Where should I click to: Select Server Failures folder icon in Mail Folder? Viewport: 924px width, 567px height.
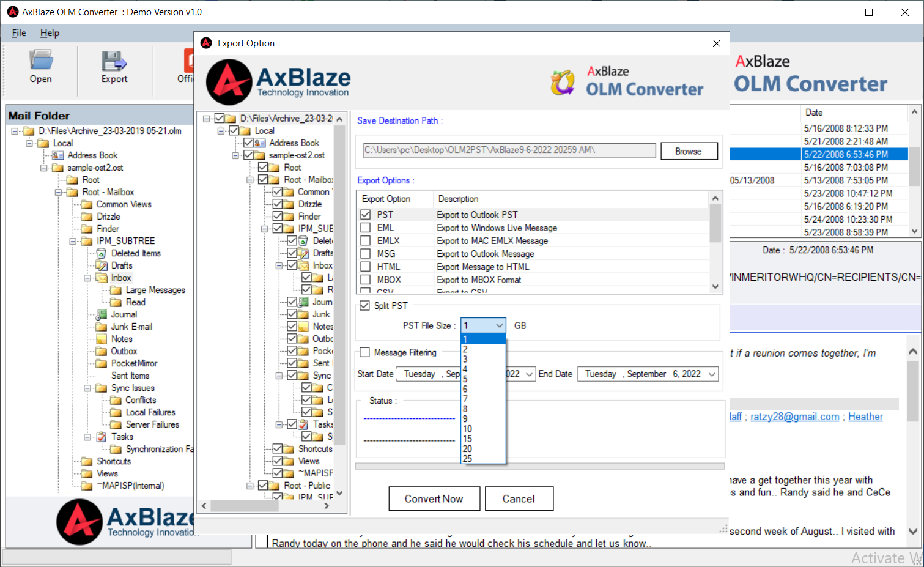coord(116,424)
